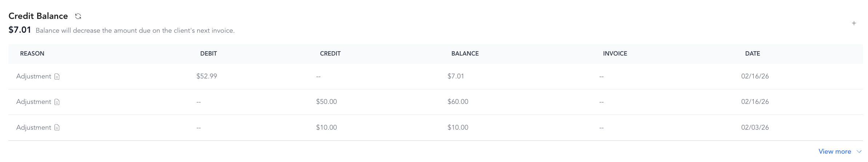Select the $52.99 debit amount
This screenshot has height=162, width=868.
pyautogui.click(x=207, y=76)
